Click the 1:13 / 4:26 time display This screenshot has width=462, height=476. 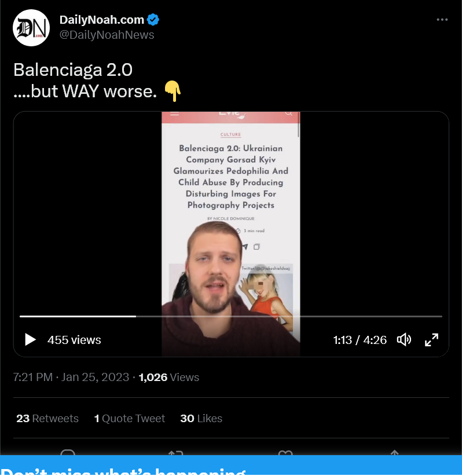point(360,340)
